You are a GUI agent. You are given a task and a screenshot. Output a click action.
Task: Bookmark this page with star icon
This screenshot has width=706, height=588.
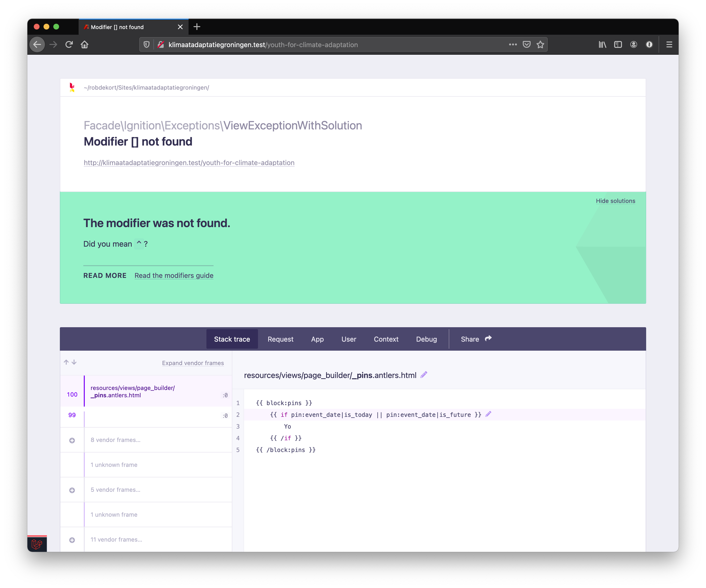[x=540, y=44]
